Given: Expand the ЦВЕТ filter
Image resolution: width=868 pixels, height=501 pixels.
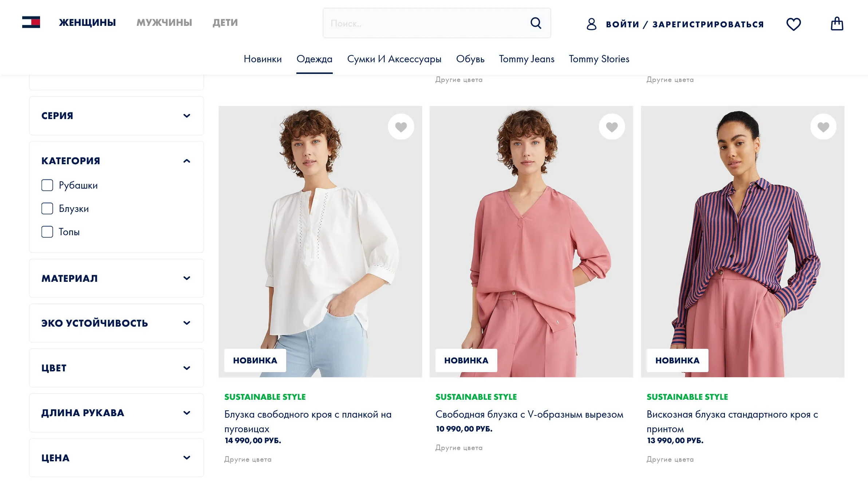Looking at the screenshot, I should coord(117,368).
